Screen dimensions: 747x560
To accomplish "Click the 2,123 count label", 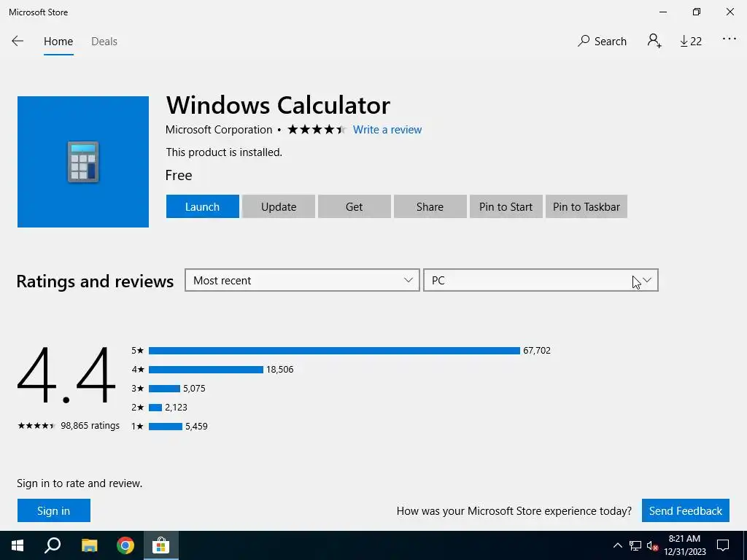I will [x=177, y=407].
